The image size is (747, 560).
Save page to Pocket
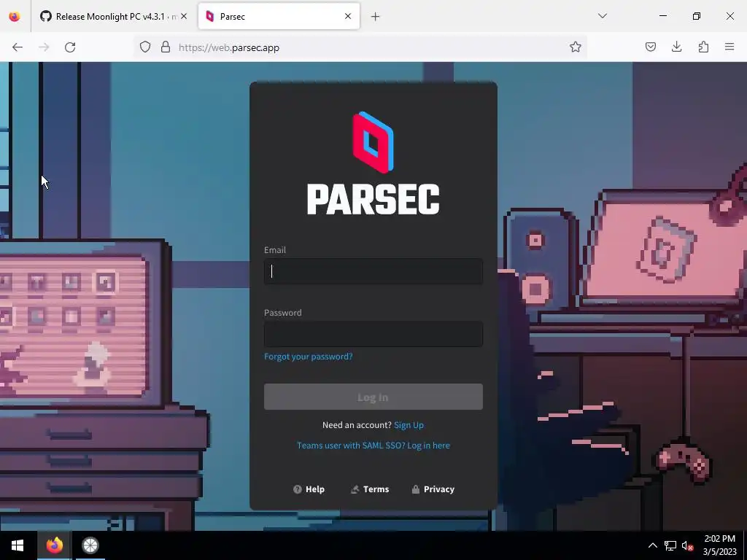coord(651,47)
